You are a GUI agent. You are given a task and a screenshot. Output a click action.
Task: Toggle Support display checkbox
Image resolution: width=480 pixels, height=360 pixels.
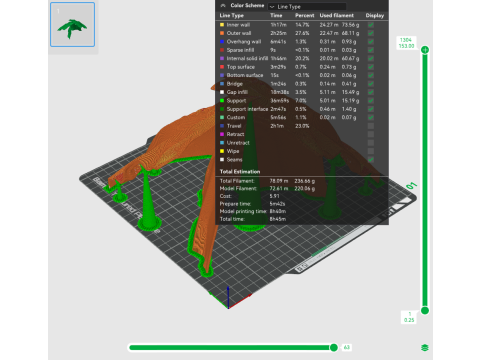[371, 100]
